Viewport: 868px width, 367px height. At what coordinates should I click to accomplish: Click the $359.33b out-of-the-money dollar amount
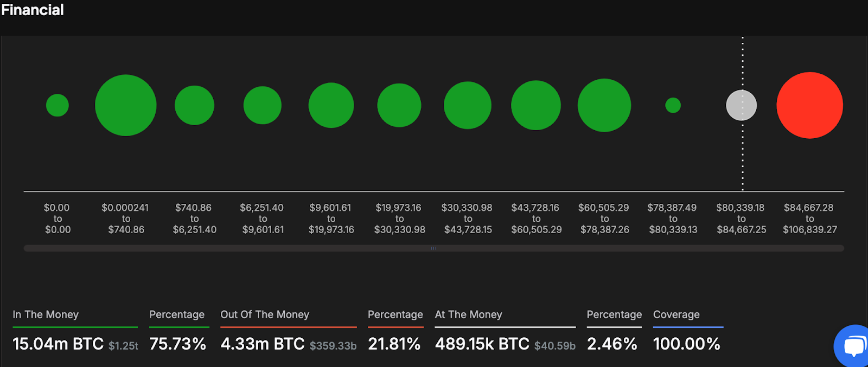pos(333,346)
